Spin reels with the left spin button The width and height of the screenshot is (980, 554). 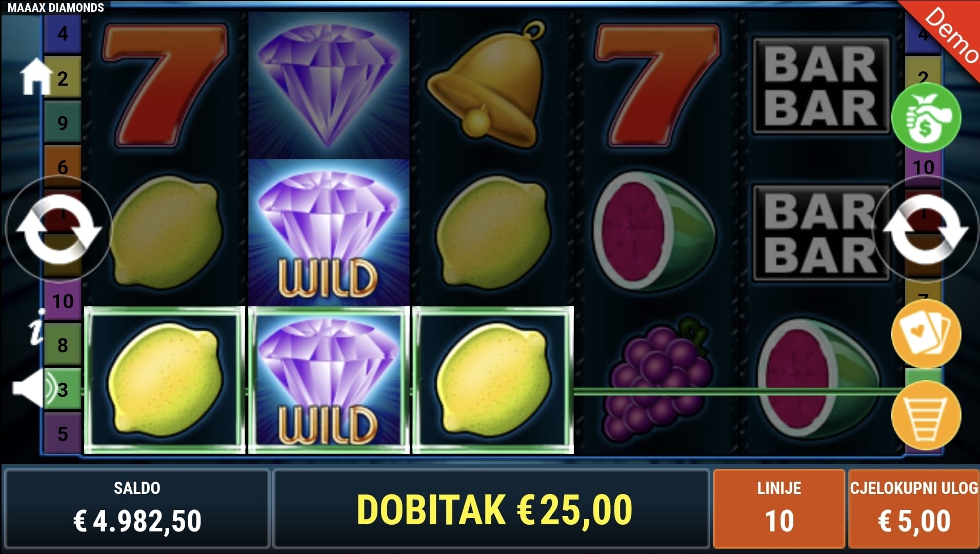point(58,229)
